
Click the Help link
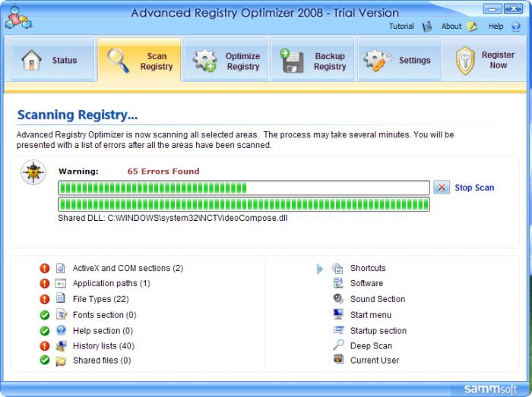[x=496, y=27]
